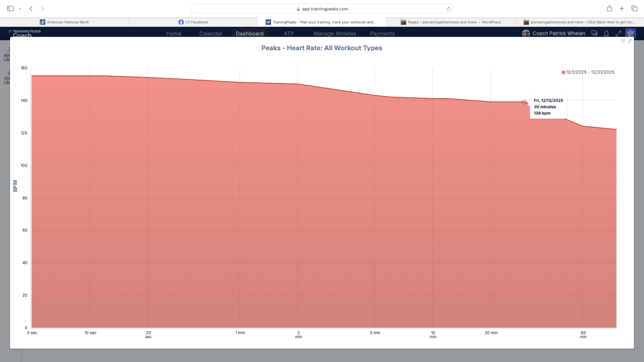Viewport: 644px width, 362px height.
Task: Open the TrainingPeaks notifications bell
Action: tap(607, 33)
